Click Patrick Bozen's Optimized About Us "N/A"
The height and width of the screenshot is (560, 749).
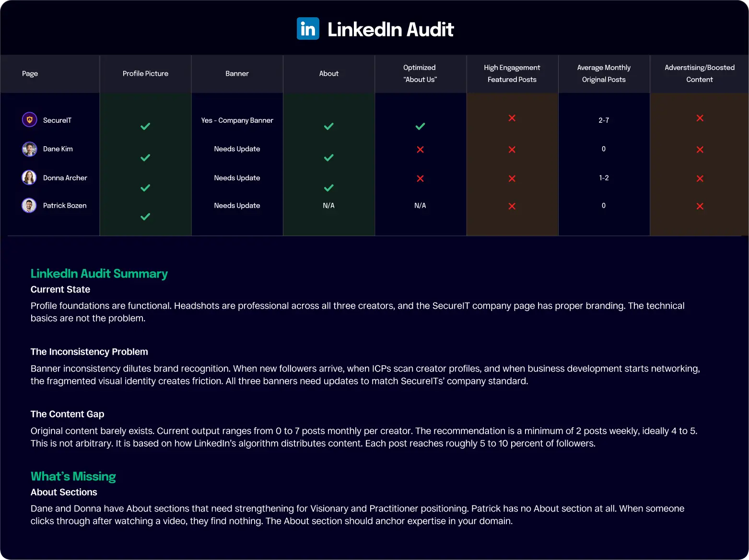[x=420, y=206]
